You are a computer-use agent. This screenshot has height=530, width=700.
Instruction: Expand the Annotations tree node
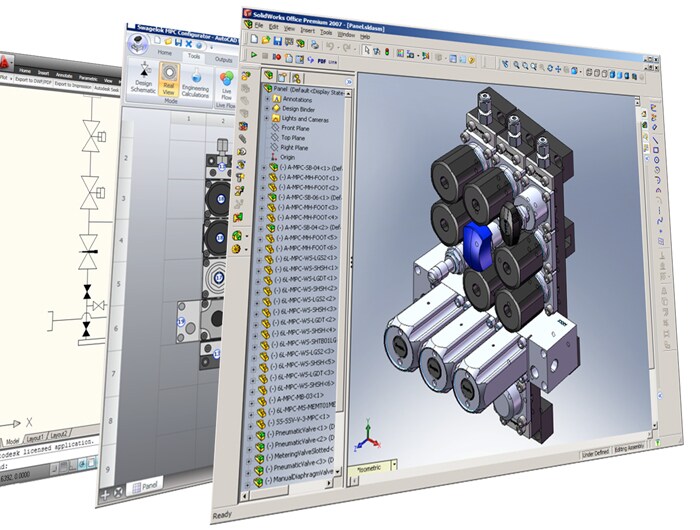point(267,99)
